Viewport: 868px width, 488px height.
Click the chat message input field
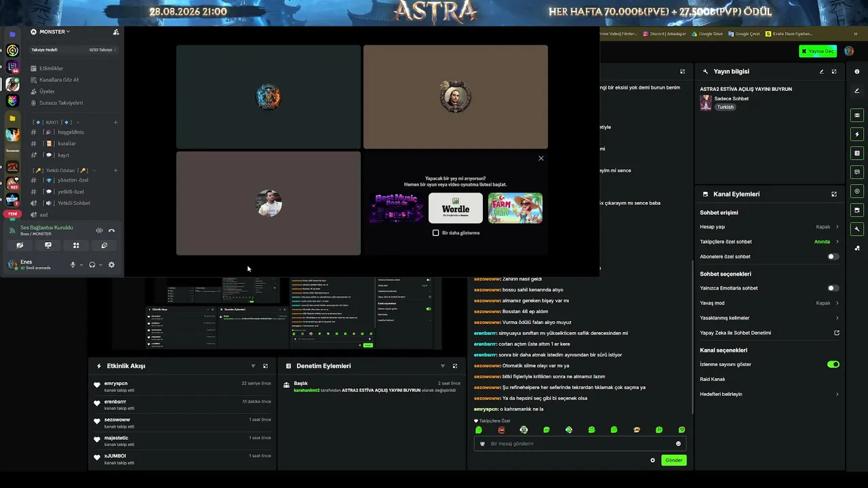tap(580, 444)
